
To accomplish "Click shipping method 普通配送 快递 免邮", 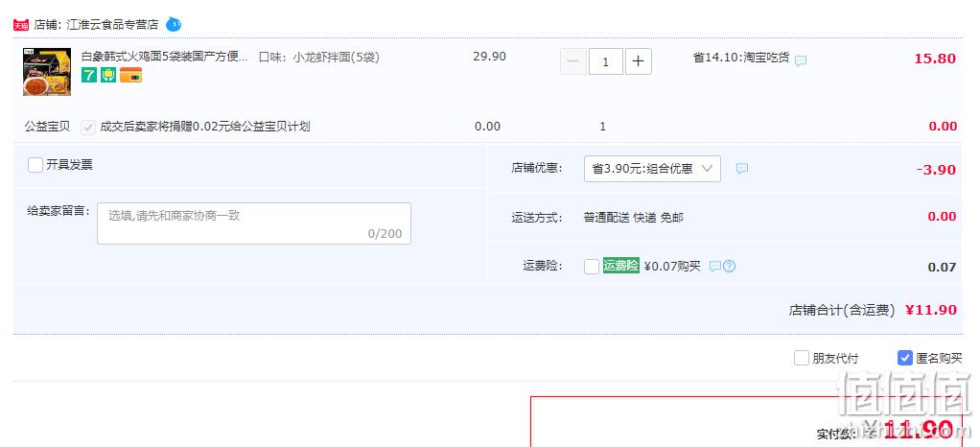I will [633, 218].
